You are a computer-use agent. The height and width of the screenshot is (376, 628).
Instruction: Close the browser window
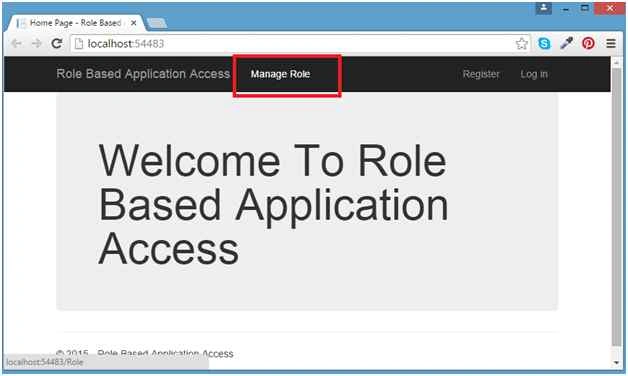[609, 8]
